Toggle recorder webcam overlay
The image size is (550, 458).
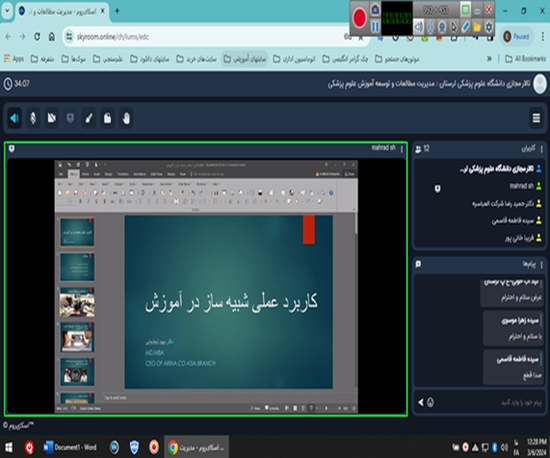(x=442, y=27)
